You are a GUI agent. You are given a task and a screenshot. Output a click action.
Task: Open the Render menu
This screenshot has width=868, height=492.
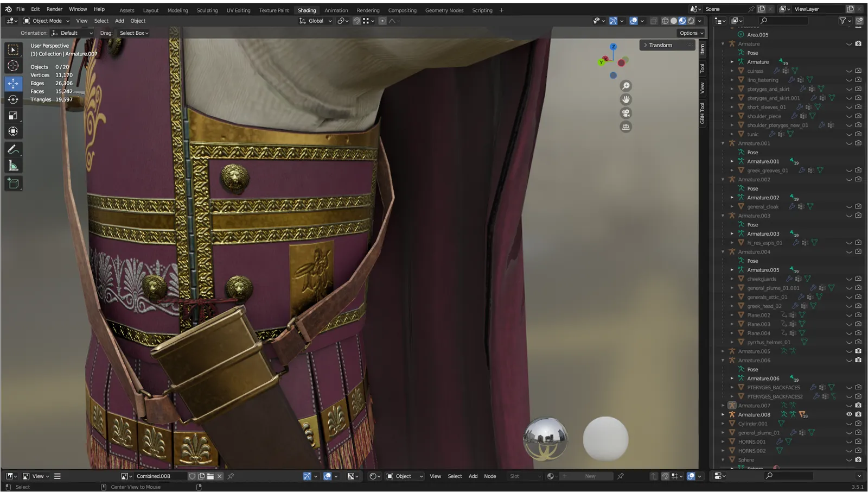pos(54,9)
